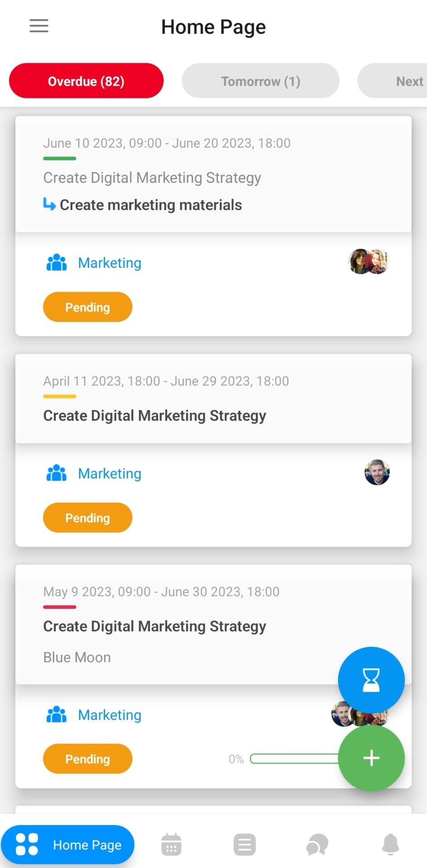
Task: Tap the blue hourglass timer button
Action: pyautogui.click(x=371, y=680)
